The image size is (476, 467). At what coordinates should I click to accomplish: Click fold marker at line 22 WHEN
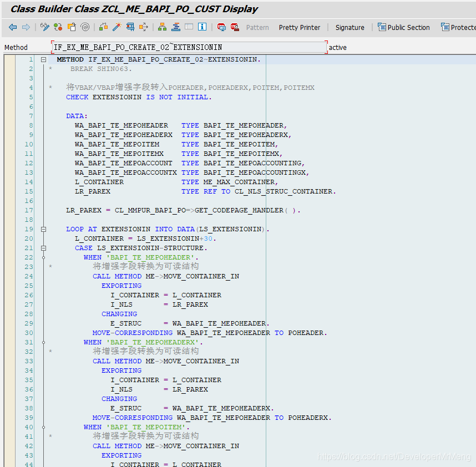point(43,257)
